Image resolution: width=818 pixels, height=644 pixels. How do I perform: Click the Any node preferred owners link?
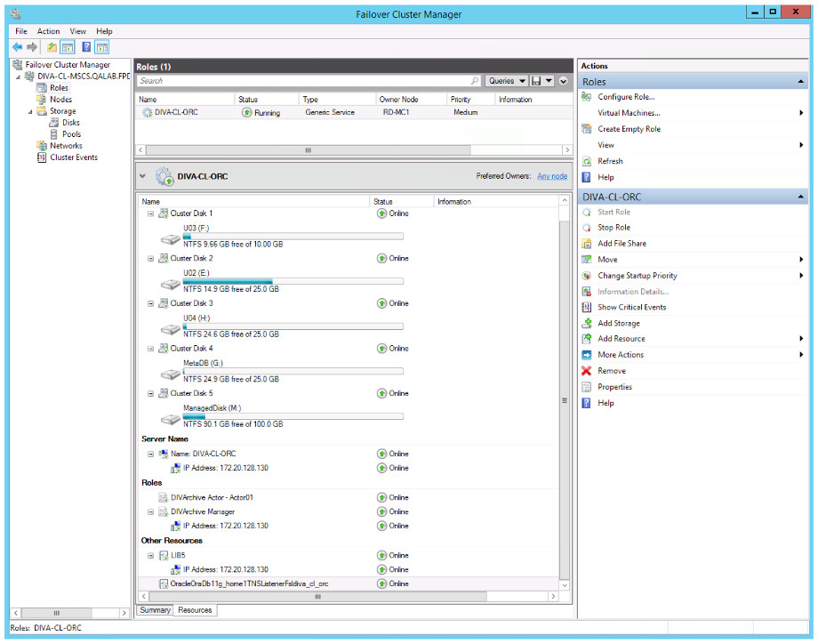[x=550, y=175]
